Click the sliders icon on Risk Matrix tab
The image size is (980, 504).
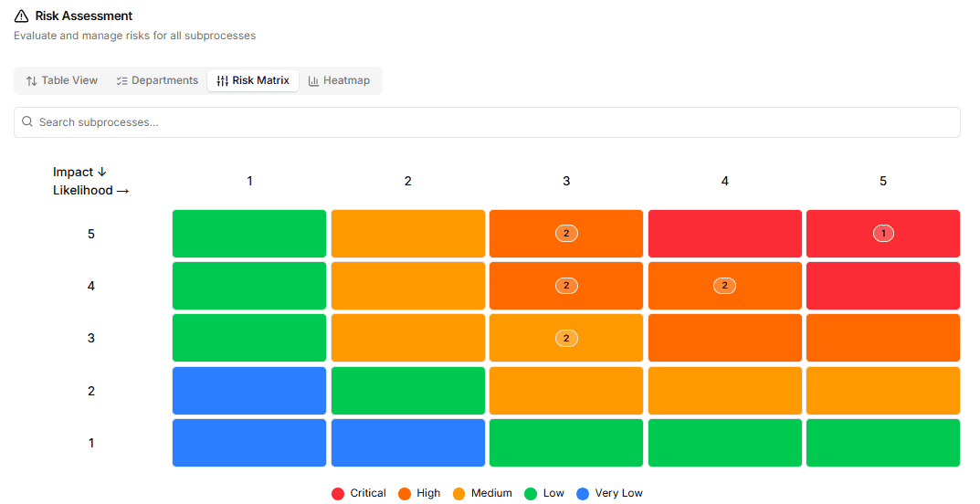coord(222,81)
